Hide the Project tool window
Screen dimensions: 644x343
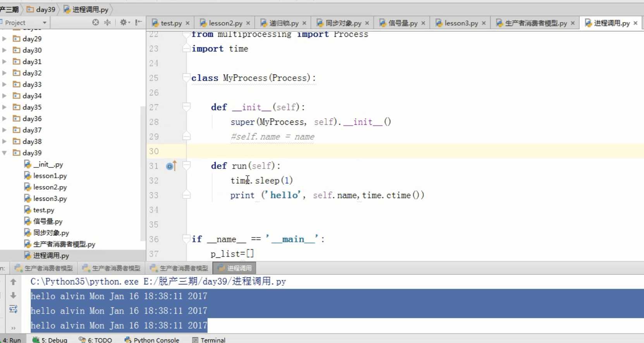click(138, 22)
